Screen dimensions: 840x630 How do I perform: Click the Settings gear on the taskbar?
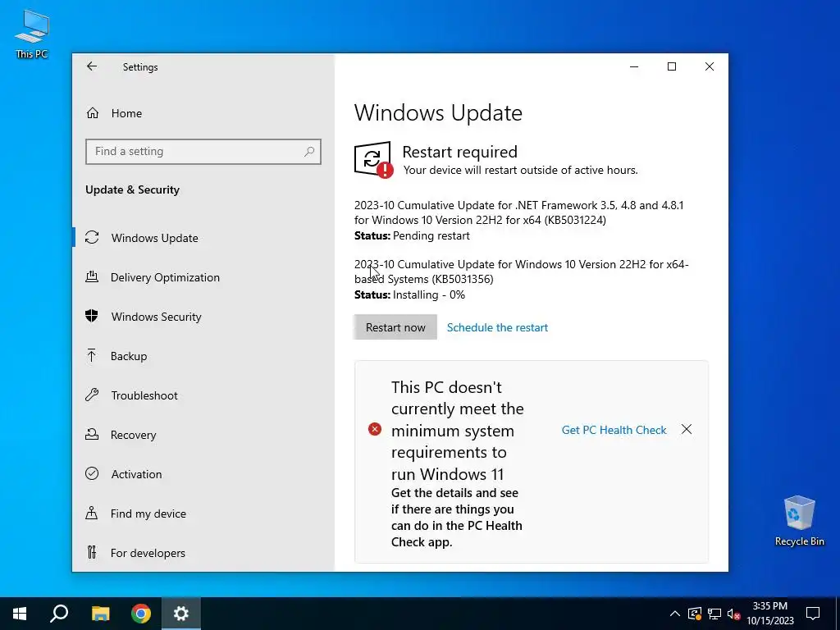181,614
